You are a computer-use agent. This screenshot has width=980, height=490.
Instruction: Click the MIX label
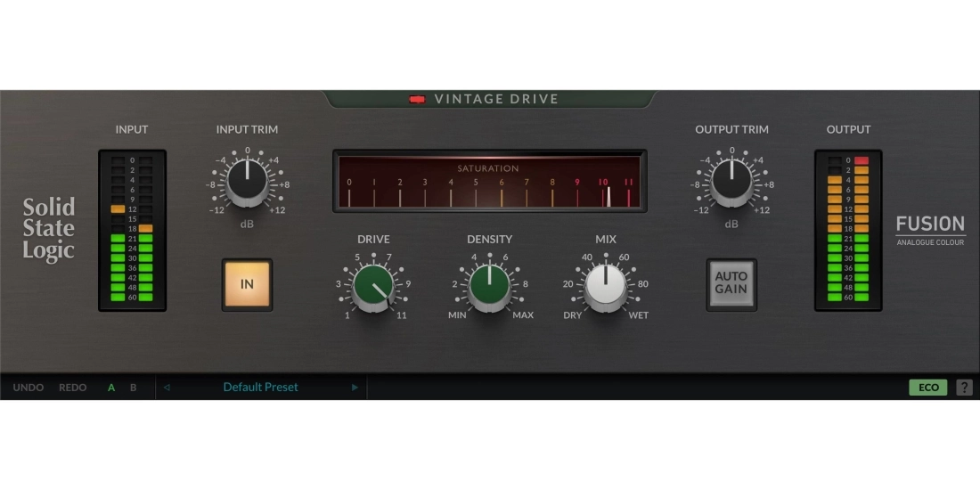[606, 240]
